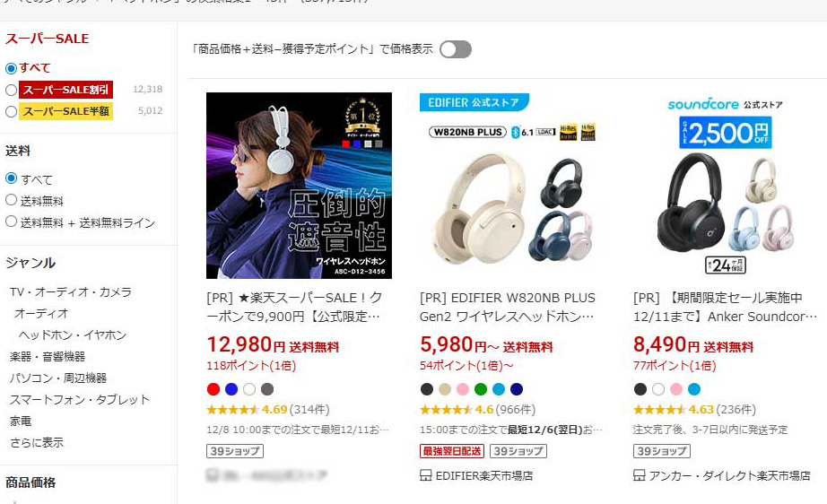Click star rating of Anker Soundcore product
Image resolution: width=827 pixels, height=504 pixels.
pos(659,410)
